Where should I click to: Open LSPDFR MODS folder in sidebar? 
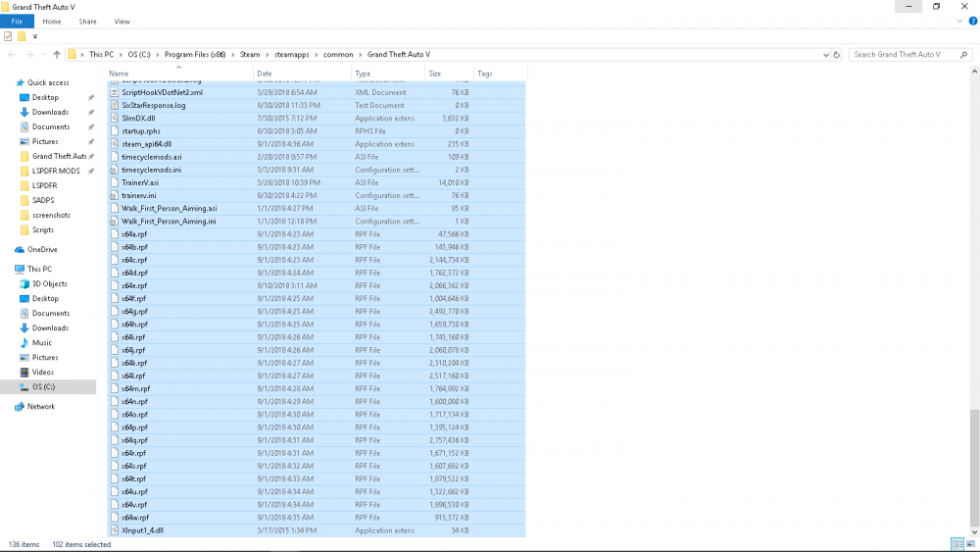pos(56,171)
